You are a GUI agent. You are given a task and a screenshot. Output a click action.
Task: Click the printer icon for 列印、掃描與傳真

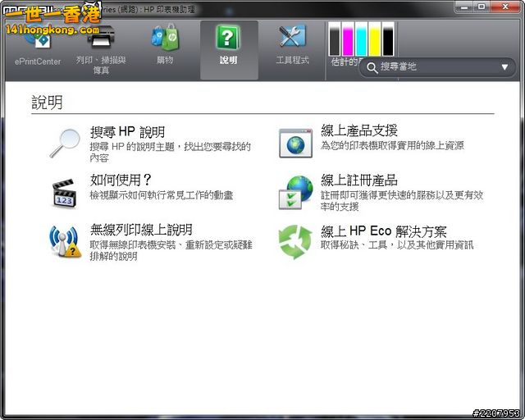[x=101, y=38]
